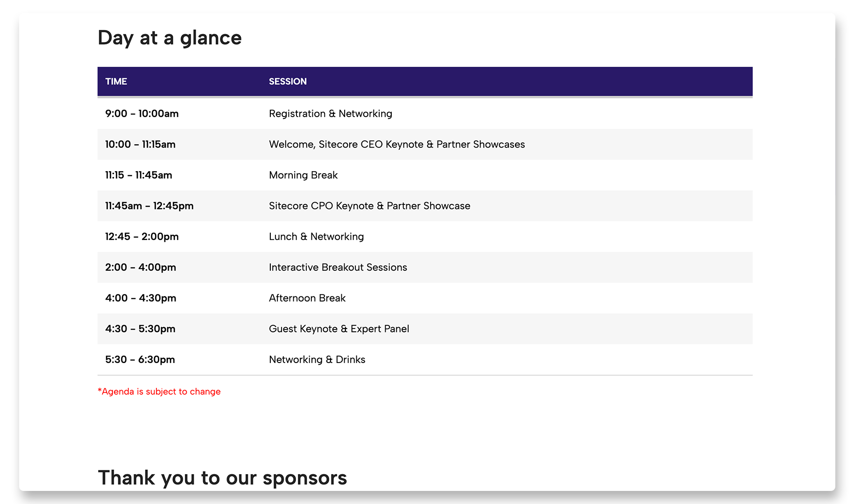Click the red agenda subject-to-change note
854x504 pixels.
(x=159, y=392)
